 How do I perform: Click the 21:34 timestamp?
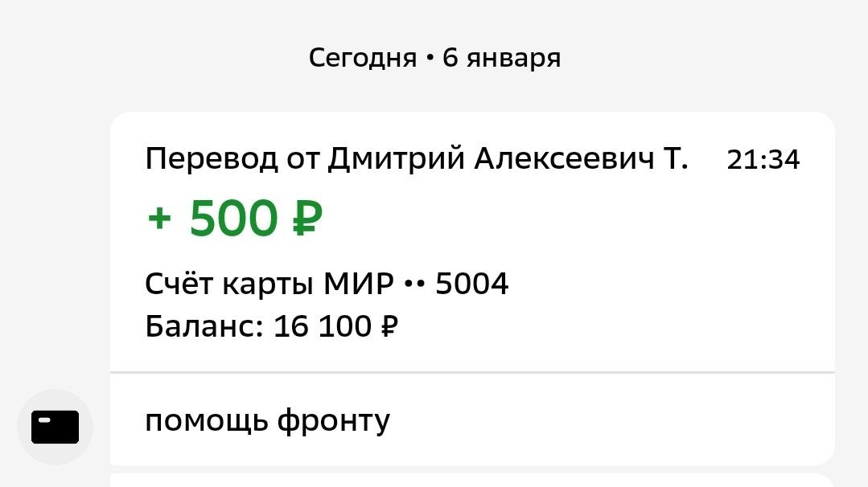tap(763, 160)
